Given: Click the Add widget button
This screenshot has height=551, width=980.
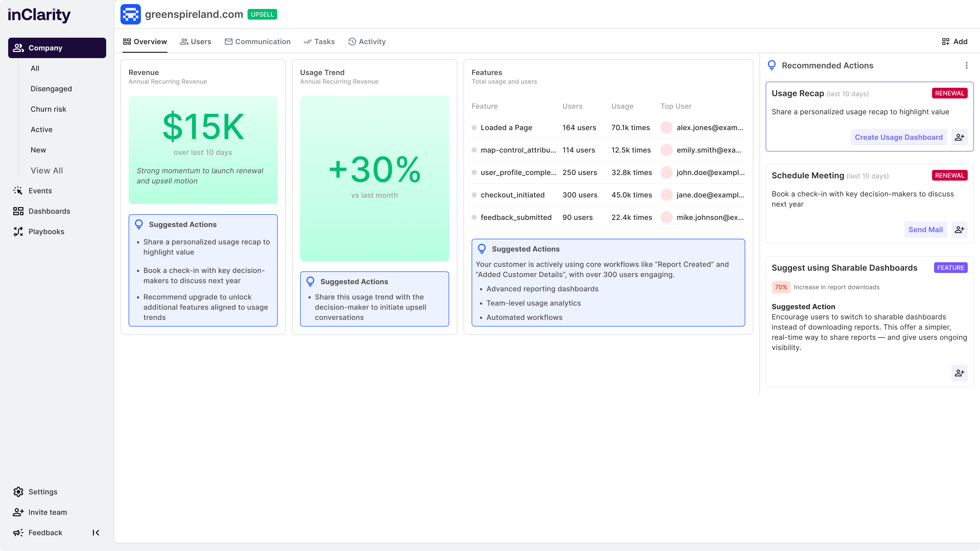Looking at the screenshot, I should point(954,41).
